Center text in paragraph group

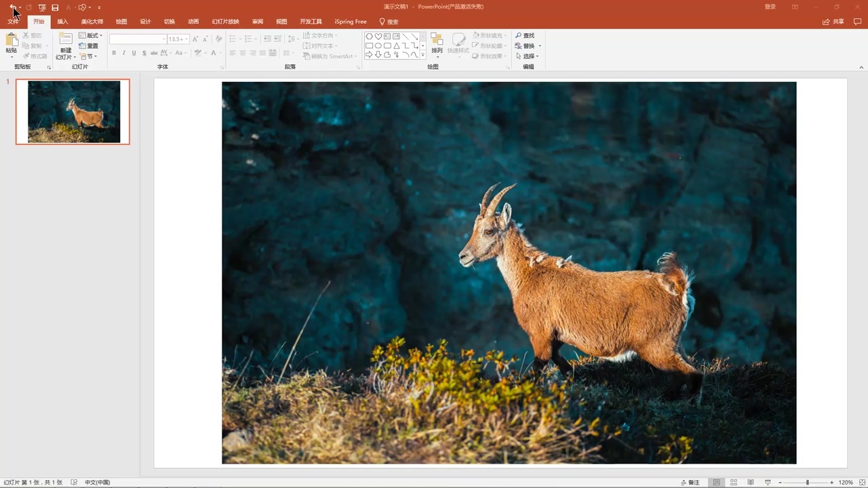243,53
